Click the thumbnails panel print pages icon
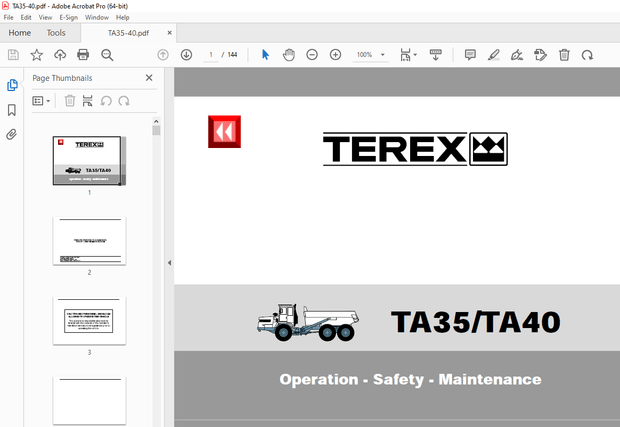This screenshot has height=427, width=620. coord(87,101)
